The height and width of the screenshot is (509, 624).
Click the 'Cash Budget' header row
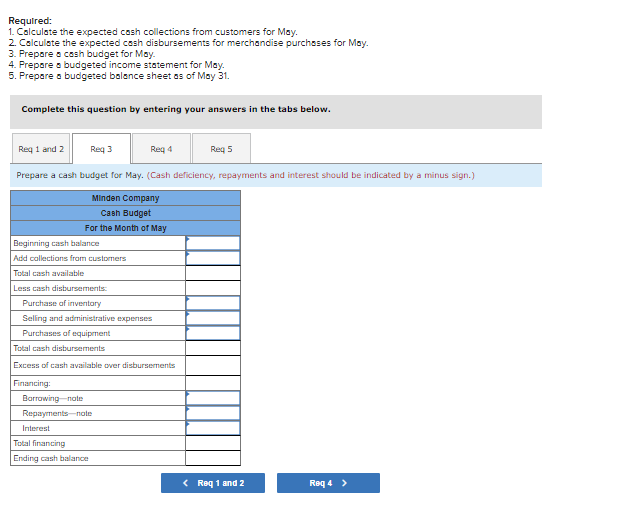(x=125, y=213)
